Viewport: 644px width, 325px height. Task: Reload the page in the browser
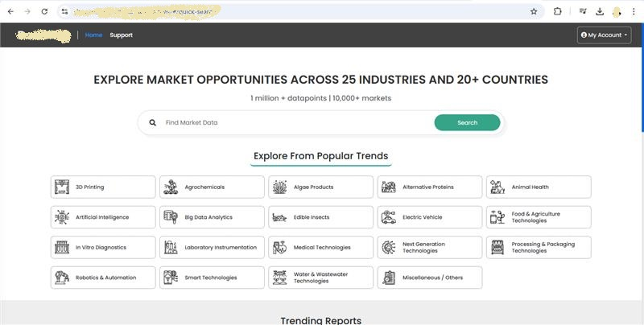pyautogui.click(x=43, y=11)
